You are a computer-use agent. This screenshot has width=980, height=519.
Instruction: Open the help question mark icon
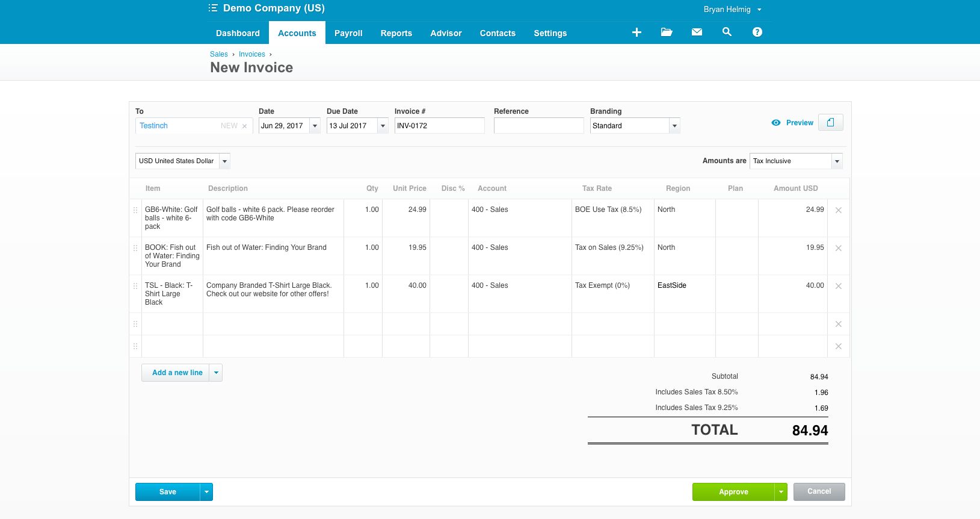(x=757, y=33)
